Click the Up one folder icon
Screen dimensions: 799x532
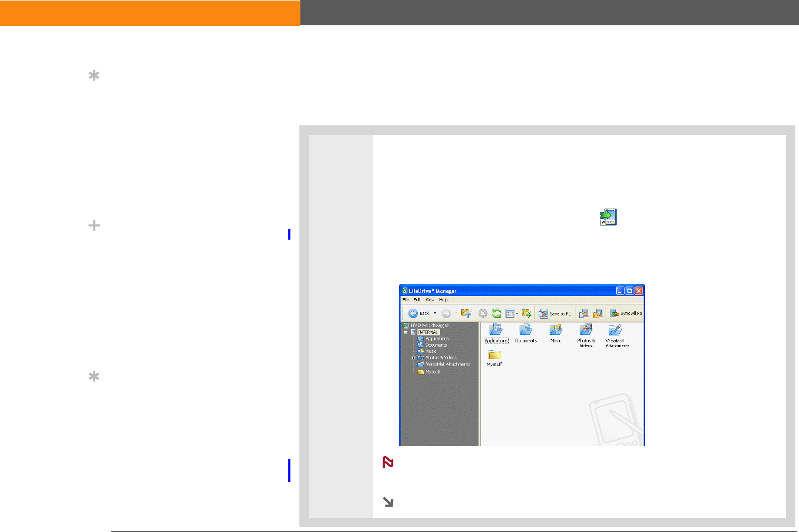click(x=466, y=313)
